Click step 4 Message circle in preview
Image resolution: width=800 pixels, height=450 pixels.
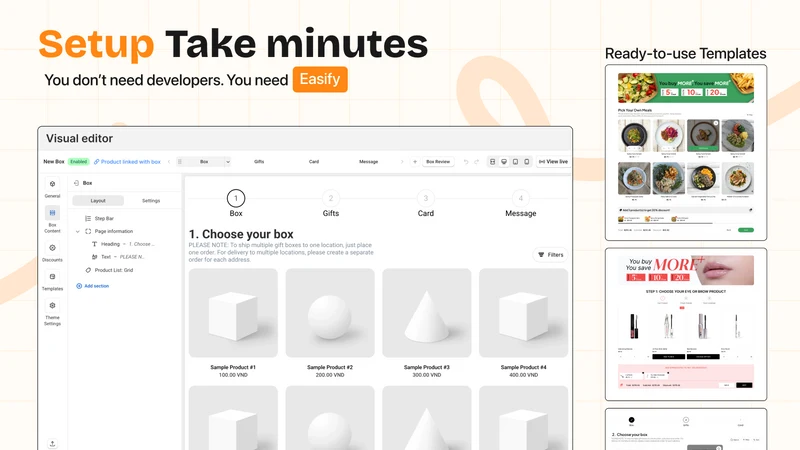click(520, 198)
